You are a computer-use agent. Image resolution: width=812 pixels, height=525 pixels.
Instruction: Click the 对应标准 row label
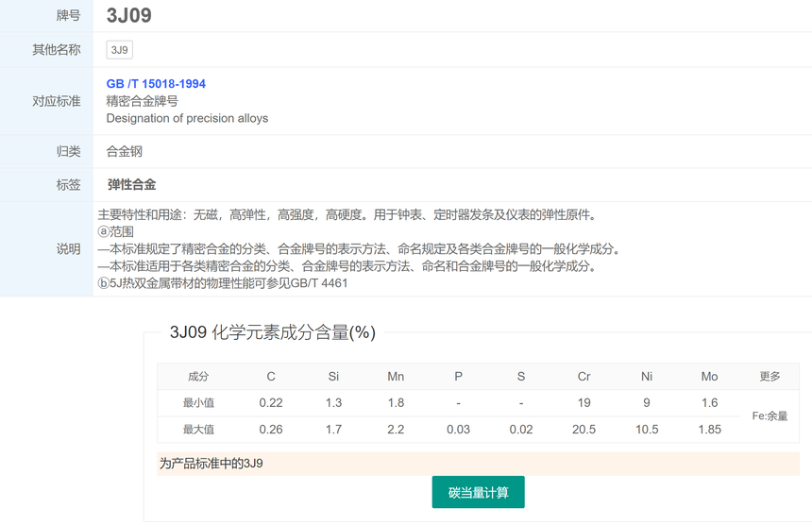[57, 101]
